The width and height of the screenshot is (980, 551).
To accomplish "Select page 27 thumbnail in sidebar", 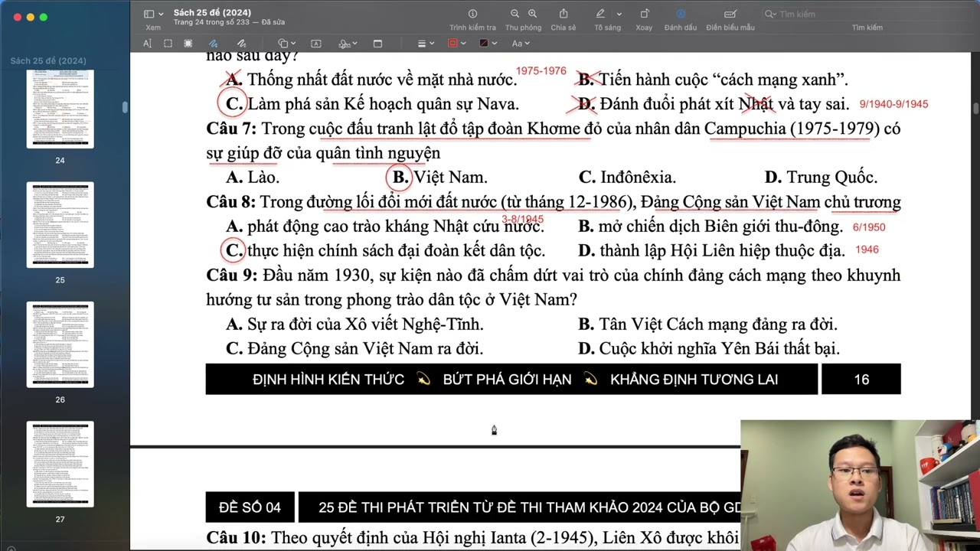I will [60, 464].
